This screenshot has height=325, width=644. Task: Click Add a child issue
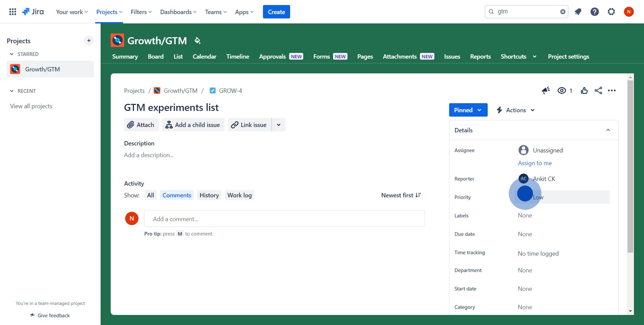click(x=194, y=125)
